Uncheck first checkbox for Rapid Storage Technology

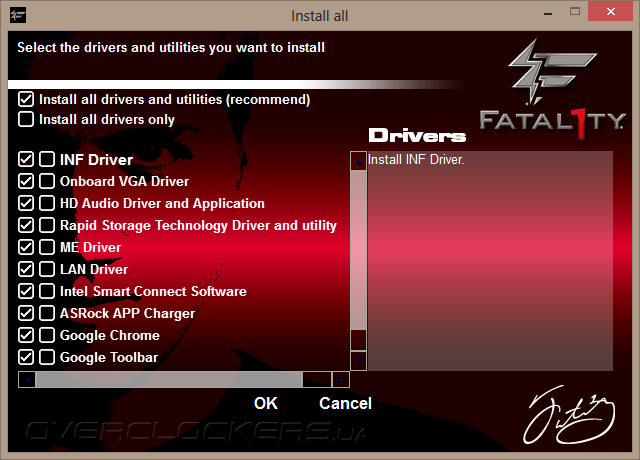(x=26, y=225)
